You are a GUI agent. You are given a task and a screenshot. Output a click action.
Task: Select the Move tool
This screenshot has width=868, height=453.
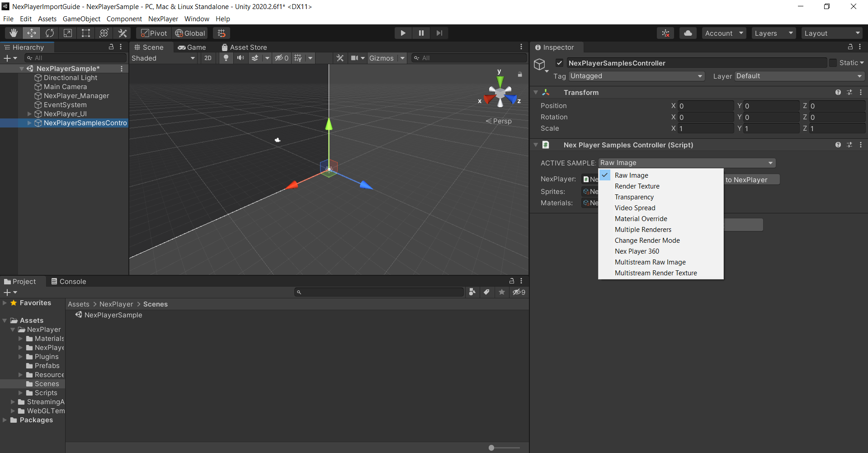pos(32,33)
